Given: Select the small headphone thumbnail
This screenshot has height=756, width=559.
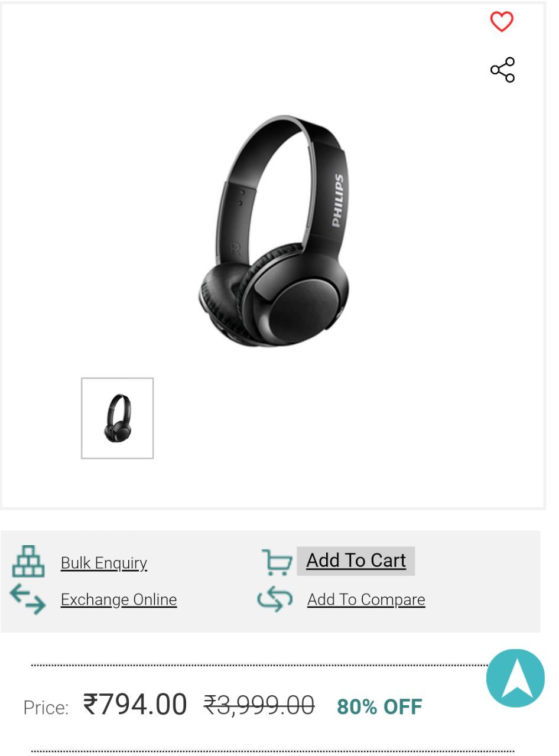Looking at the screenshot, I should point(117,418).
